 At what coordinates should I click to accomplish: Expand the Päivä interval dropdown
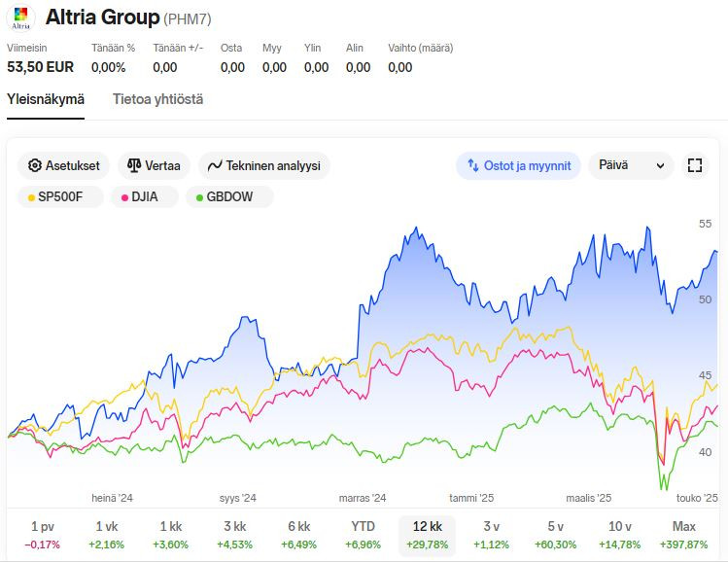tap(631, 165)
